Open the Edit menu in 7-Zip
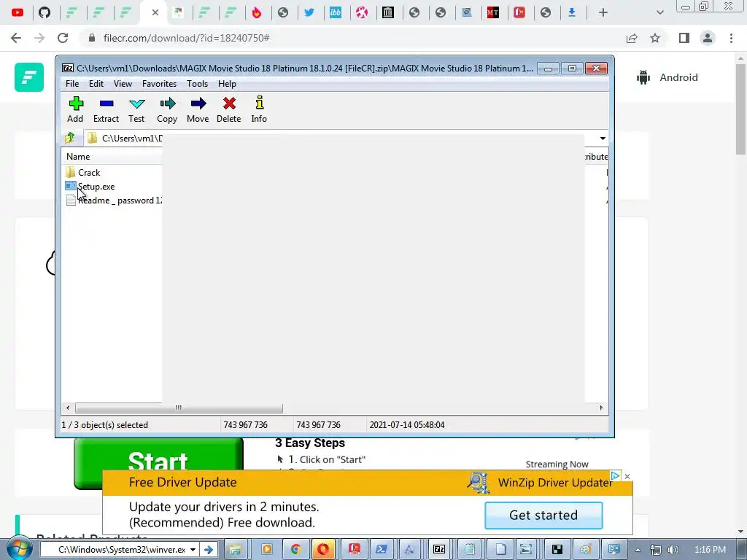Screen dimensions: 747x560 [x=96, y=84]
